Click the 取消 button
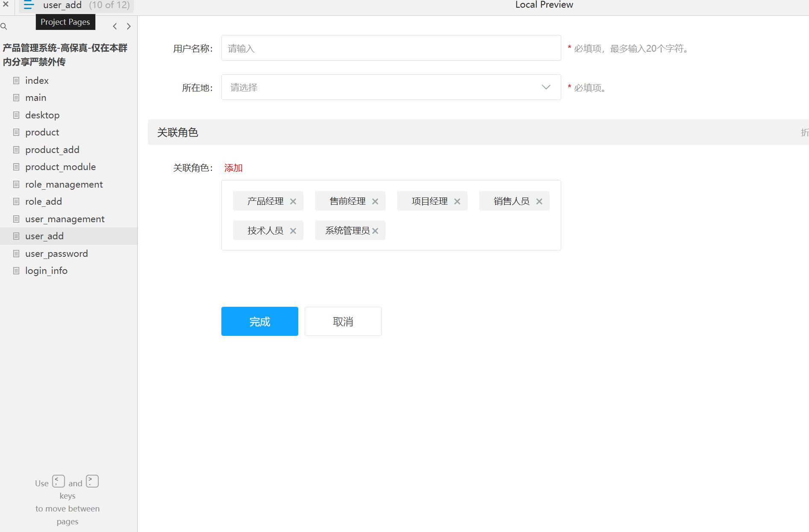Image resolution: width=809 pixels, height=532 pixels. 343,321
